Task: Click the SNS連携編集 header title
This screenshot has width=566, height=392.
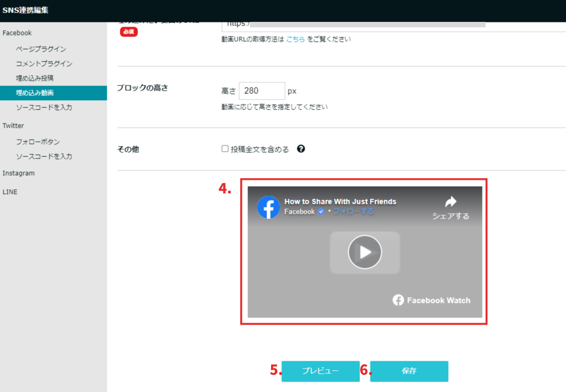Action: (x=25, y=10)
